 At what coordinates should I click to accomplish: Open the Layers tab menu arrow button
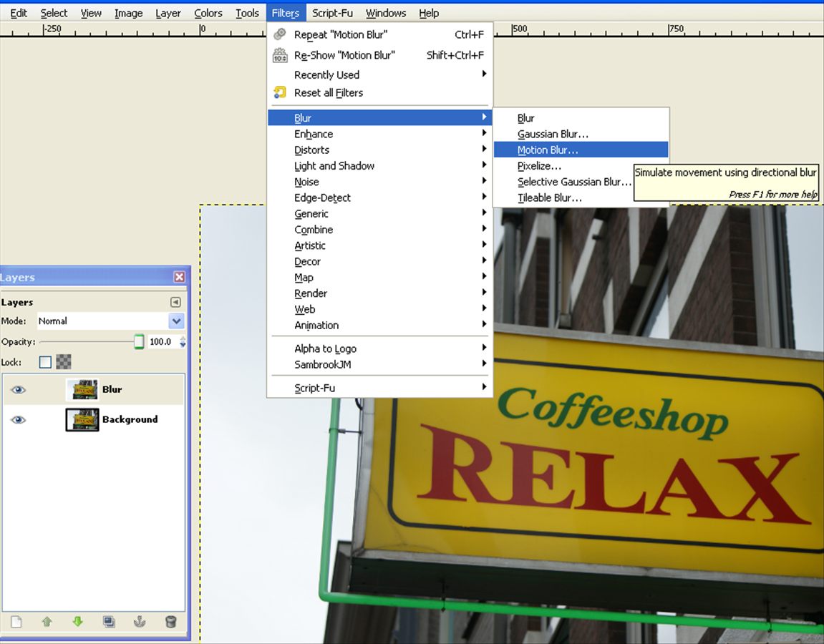(x=175, y=302)
